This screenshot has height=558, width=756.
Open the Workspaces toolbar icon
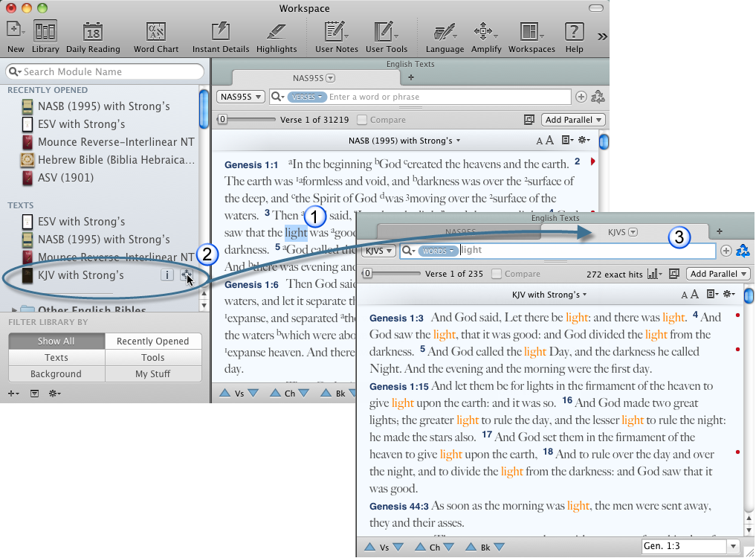pyautogui.click(x=531, y=32)
